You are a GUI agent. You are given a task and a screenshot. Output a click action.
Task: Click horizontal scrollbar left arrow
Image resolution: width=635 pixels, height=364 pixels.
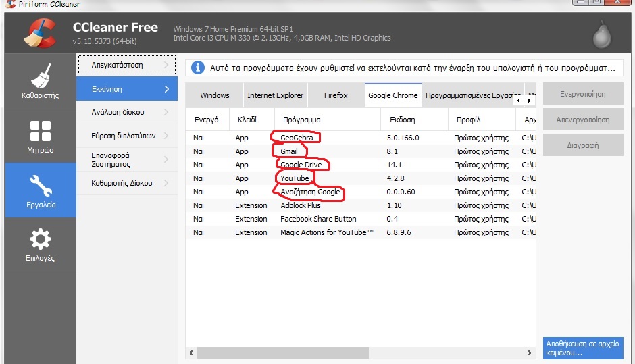click(191, 353)
